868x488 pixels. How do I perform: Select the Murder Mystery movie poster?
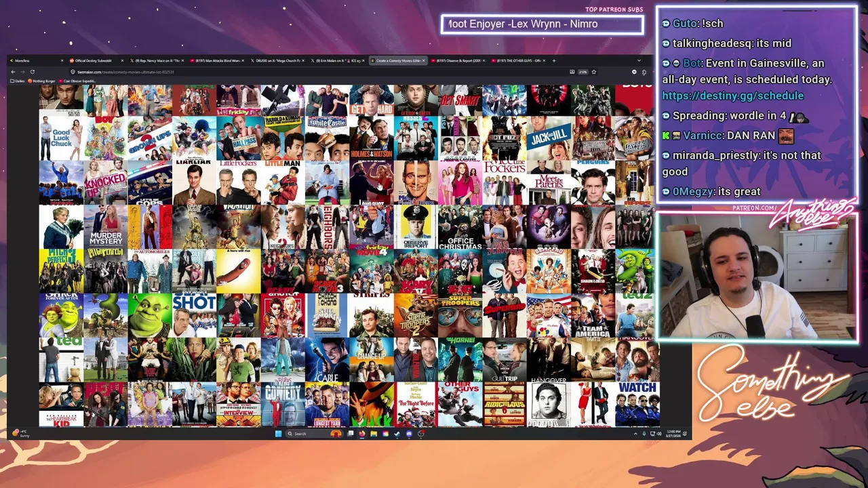point(105,227)
